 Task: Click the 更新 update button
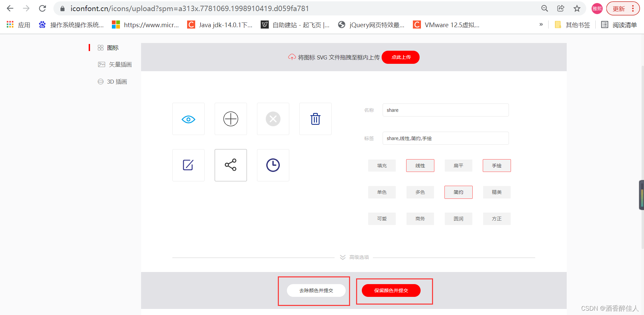pos(623,9)
